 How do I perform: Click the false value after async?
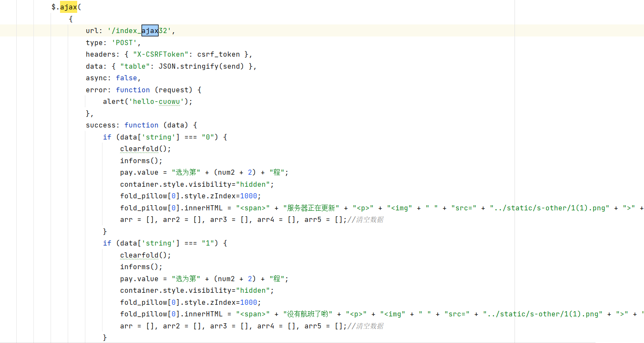click(126, 78)
